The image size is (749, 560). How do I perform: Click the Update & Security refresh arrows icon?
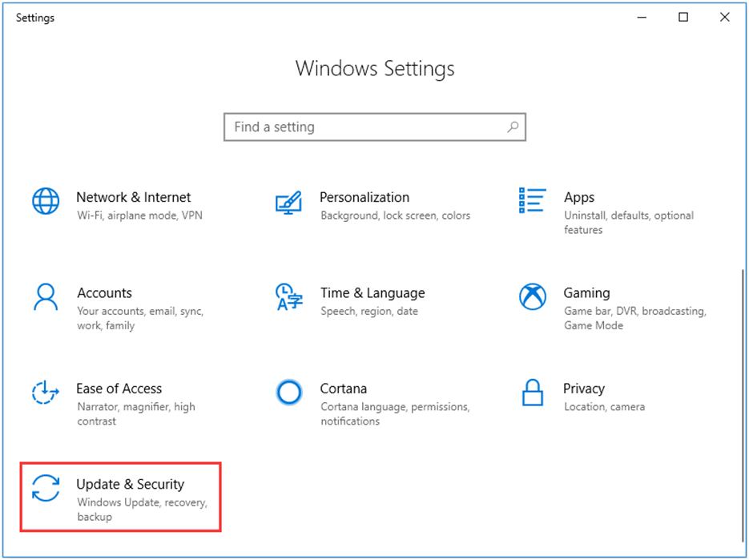pyautogui.click(x=46, y=489)
